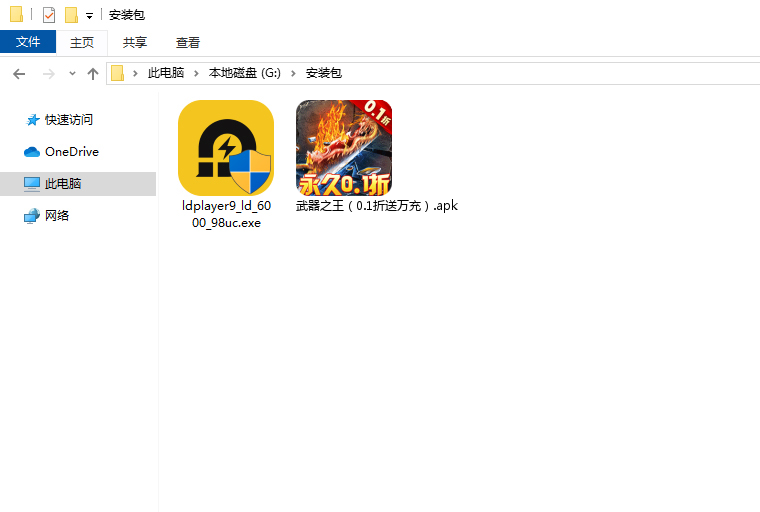Open the ldplayer9_ld_6000_98uc.exe installer icon
This screenshot has height=512, width=760.
[x=225, y=148]
